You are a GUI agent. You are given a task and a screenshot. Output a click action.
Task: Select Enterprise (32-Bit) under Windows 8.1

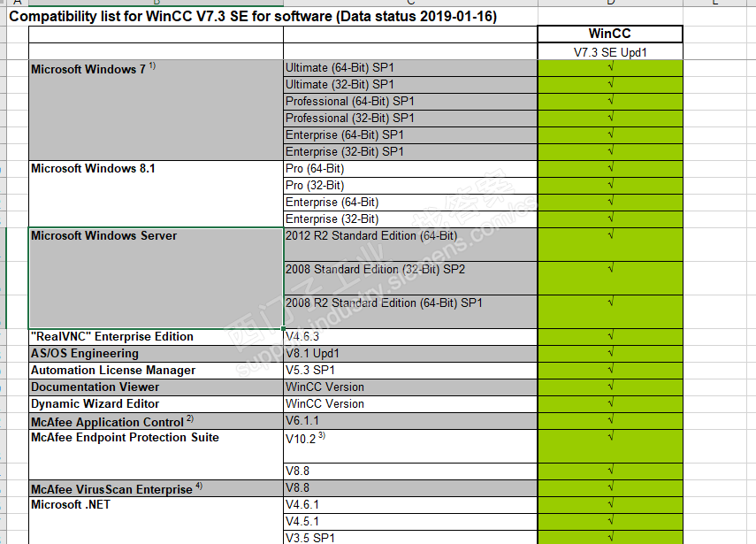pos(410,219)
